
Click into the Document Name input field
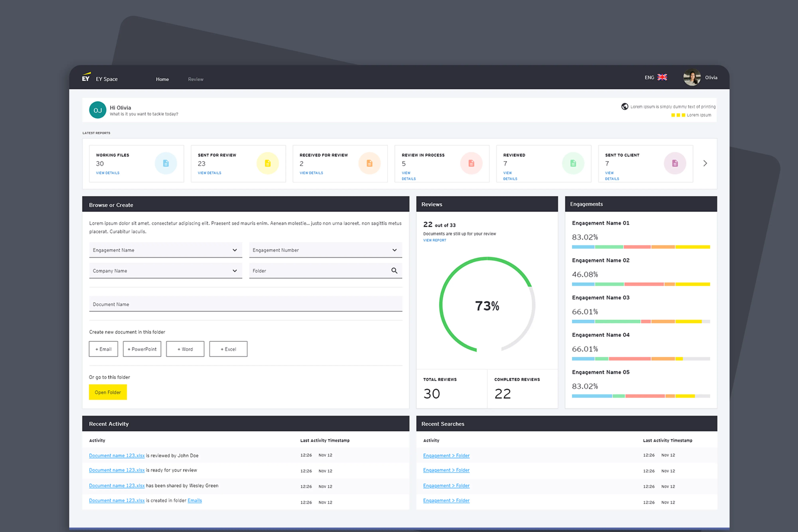pos(245,304)
